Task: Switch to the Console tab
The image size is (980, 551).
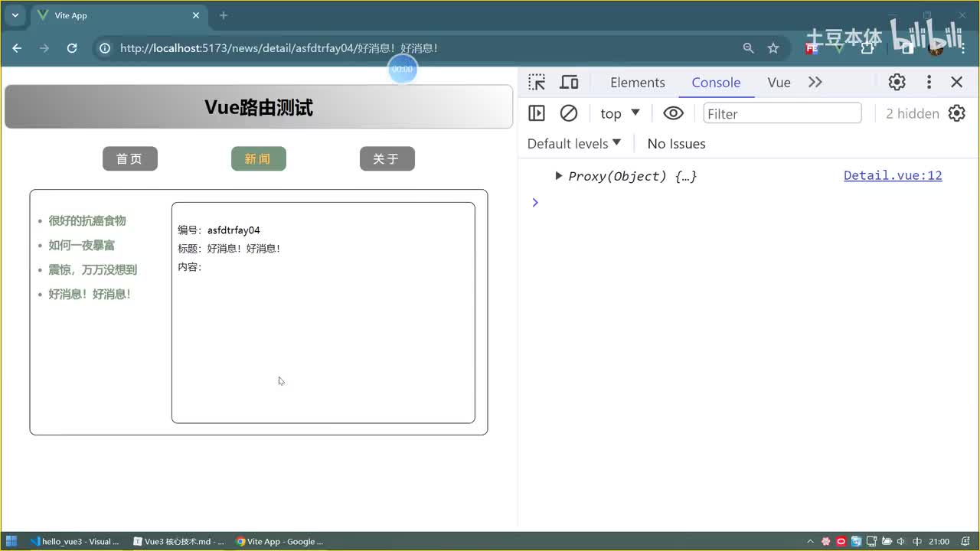Action: pyautogui.click(x=716, y=83)
